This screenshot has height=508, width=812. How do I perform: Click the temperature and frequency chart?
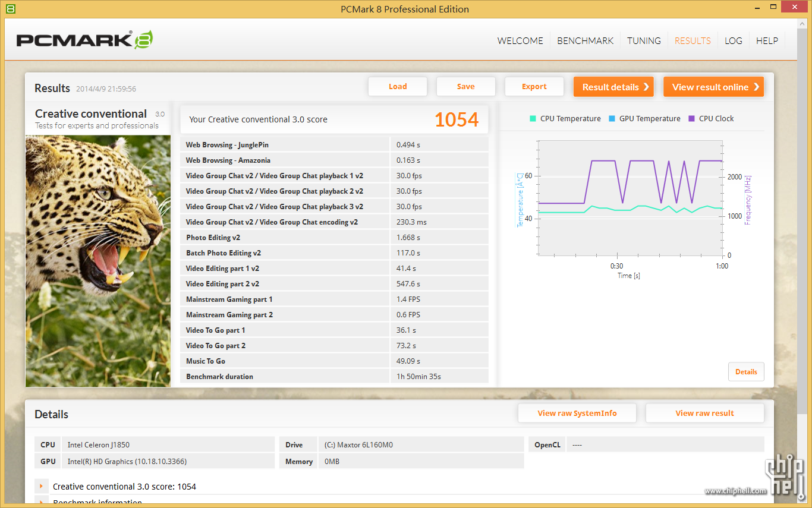pyautogui.click(x=631, y=198)
